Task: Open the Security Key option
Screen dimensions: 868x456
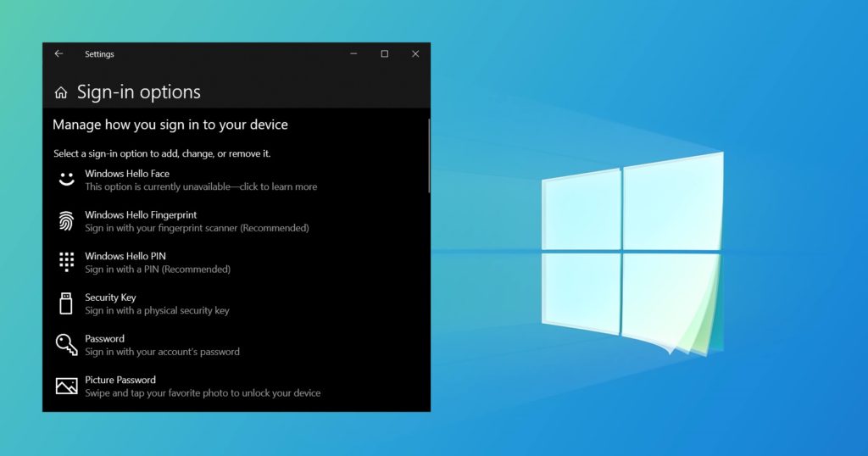Action: click(x=236, y=303)
